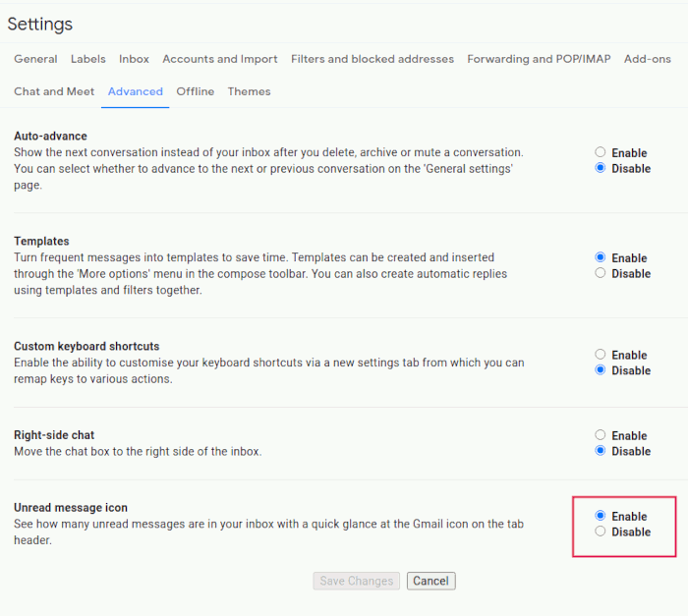Open the General settings tab
The height and width of the screenshot is (616, 688).
(x=35, y=59)
